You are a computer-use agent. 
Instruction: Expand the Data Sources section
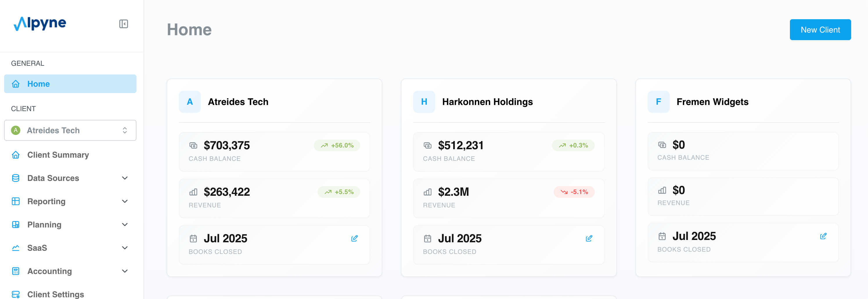[125, 178]
